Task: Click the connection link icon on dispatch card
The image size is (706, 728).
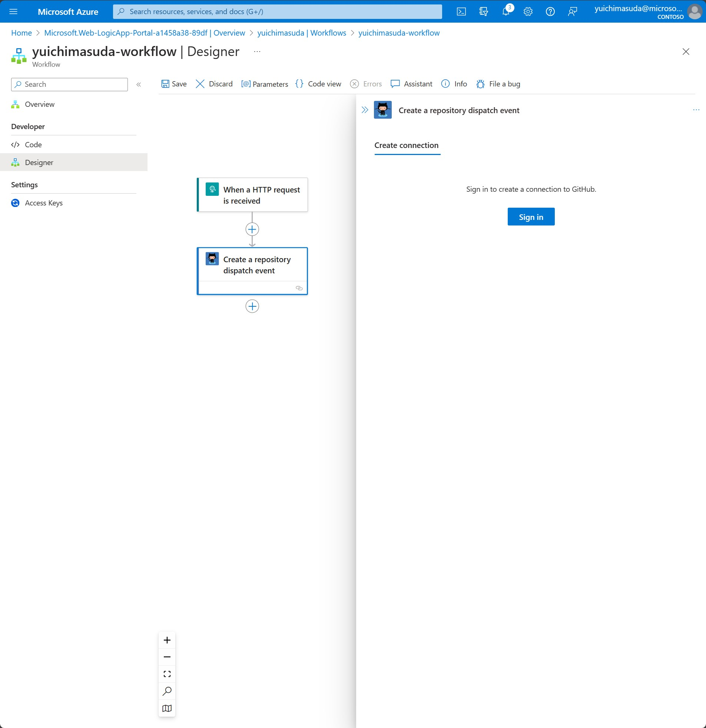Action: [x=299, y=288]
